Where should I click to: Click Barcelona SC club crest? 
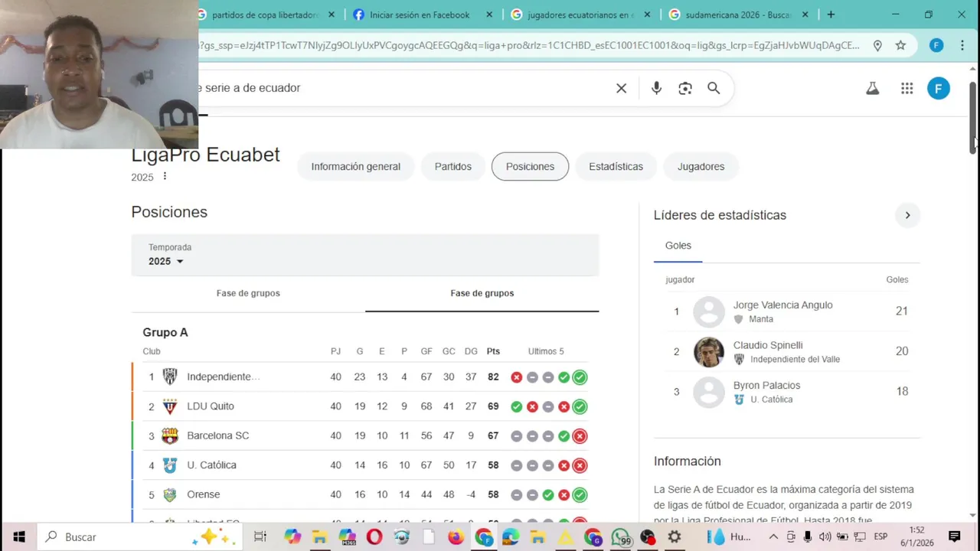coord(170,435)
